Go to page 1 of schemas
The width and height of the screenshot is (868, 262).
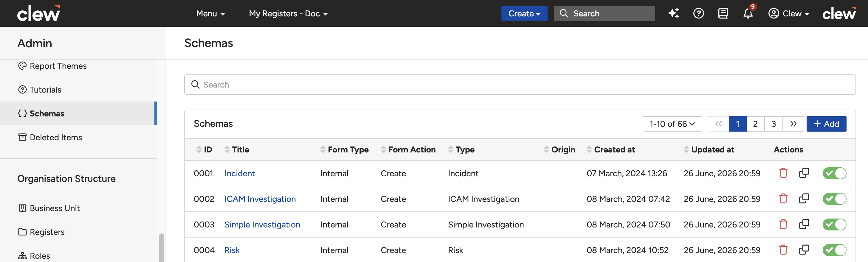tap(738, 124)
